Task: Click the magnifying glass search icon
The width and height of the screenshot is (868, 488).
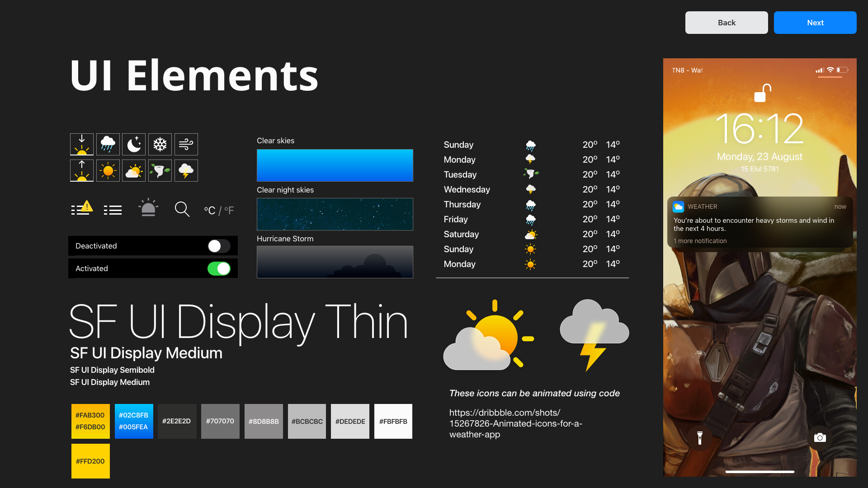Action: coord(182,209)
